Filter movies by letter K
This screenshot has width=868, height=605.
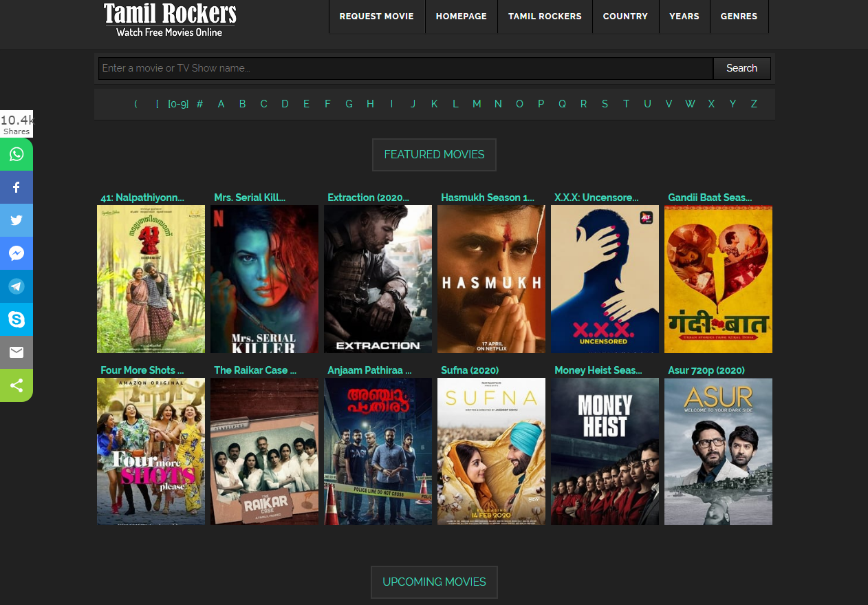[434, 104]
